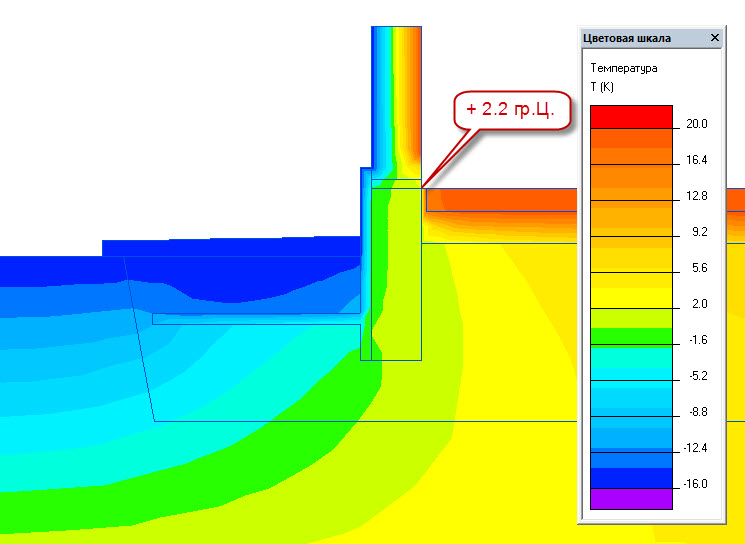745x544 pixels.
Task: Close the Цветовая шкала legend panel
Action: pos(714,38)
